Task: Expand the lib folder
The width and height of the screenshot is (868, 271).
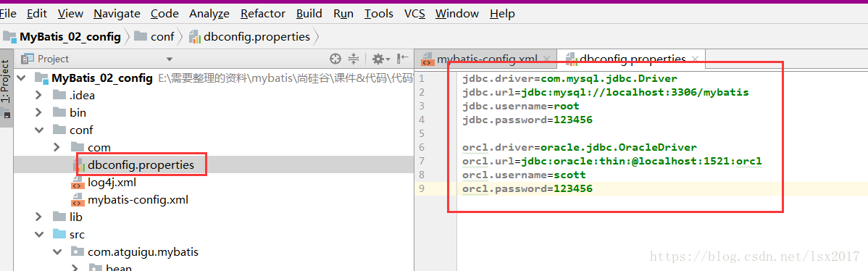Action: (38, 217)
